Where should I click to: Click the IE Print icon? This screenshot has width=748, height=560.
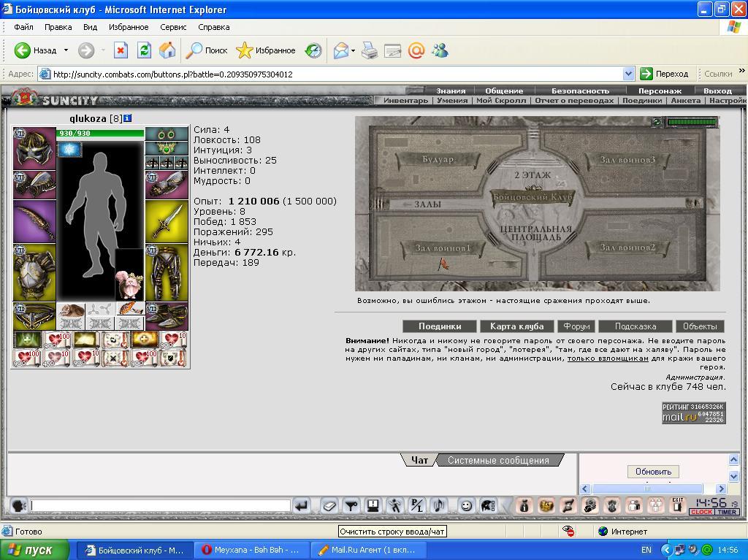point(369,50)
